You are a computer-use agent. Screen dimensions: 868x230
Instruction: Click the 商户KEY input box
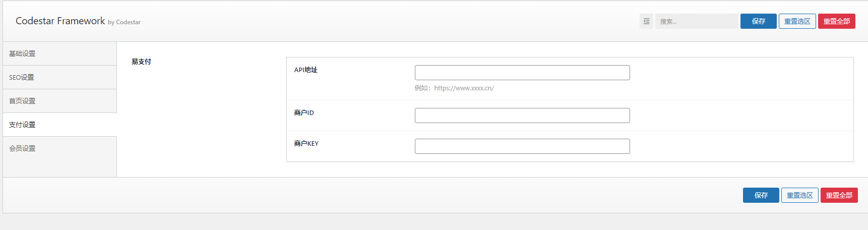522,146
